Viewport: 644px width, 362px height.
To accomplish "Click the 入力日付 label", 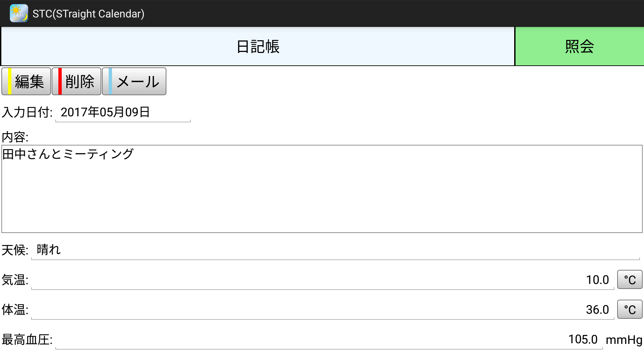I will click(x=27, y=112).
